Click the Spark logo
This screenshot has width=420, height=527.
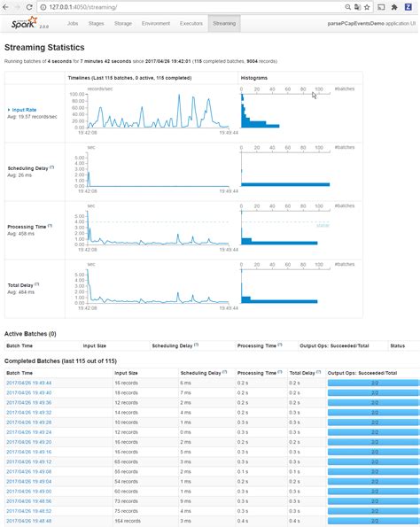[25, 23]
